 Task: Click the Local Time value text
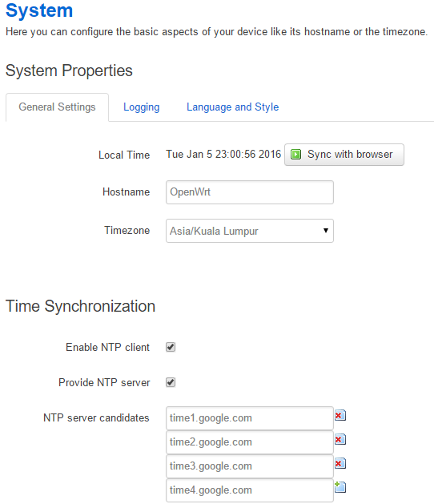(223, 155)
